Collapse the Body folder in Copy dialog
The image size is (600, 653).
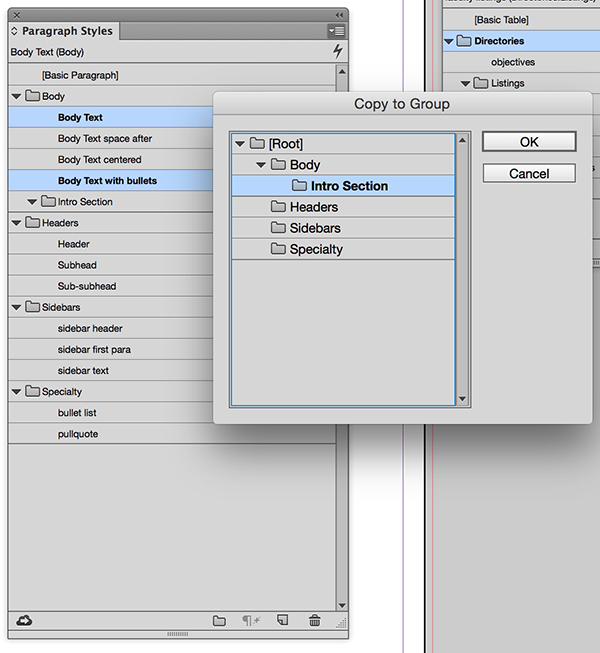261,165
